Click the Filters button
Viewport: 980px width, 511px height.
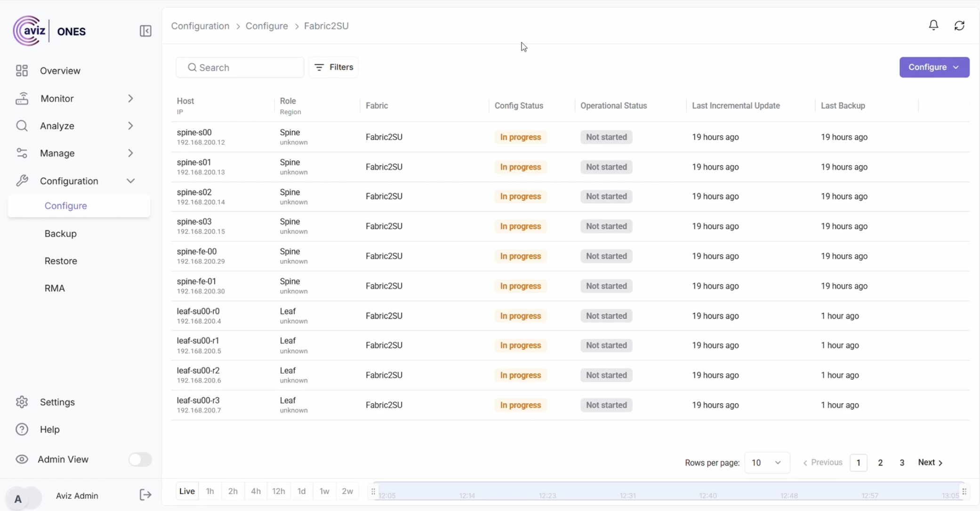(333, 67)
